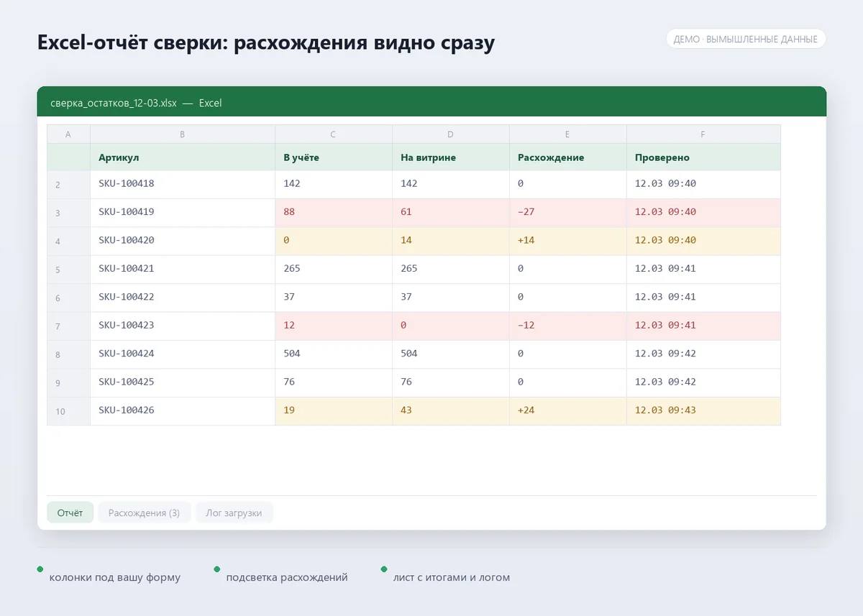This screenshot has height=616, width=863.
Task: Click SKU-100424's timestamp 12.03 09:42
Action: pyautogui.click(x=703, y=354)
